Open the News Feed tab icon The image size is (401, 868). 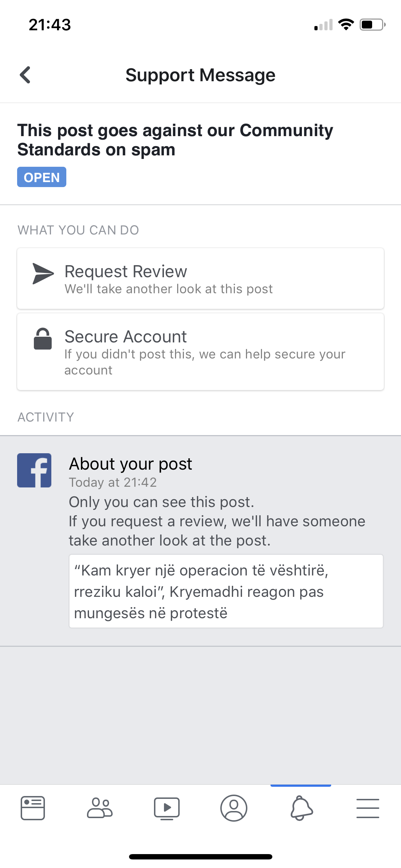click(33, 808)
